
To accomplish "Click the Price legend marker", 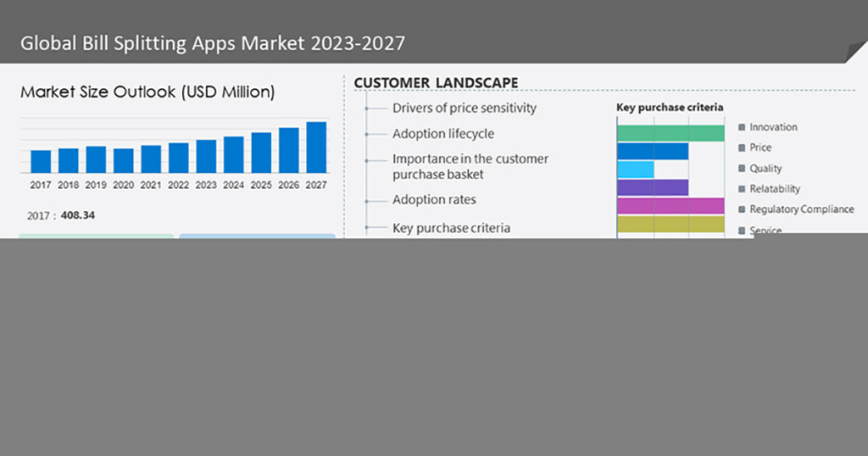I will [742, 147].
